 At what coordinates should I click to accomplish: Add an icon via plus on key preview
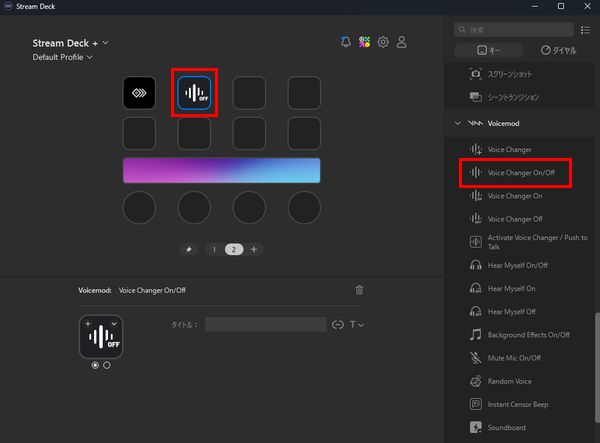[88, 324]
